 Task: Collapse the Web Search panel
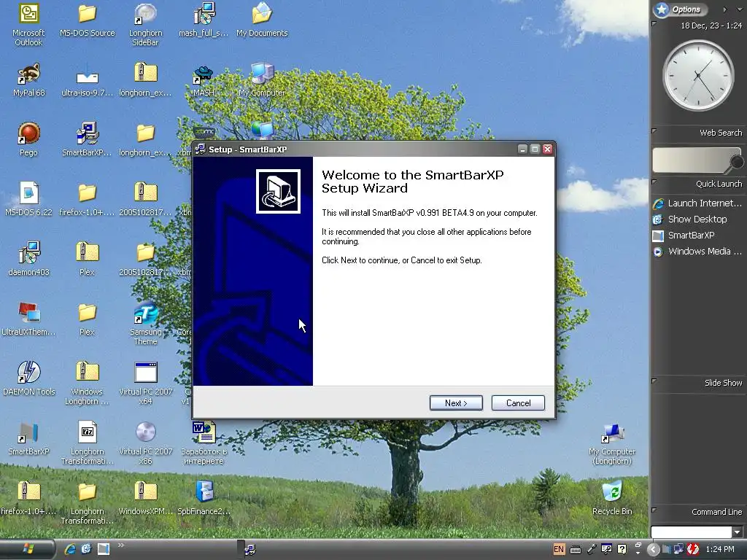pos(654,131)
